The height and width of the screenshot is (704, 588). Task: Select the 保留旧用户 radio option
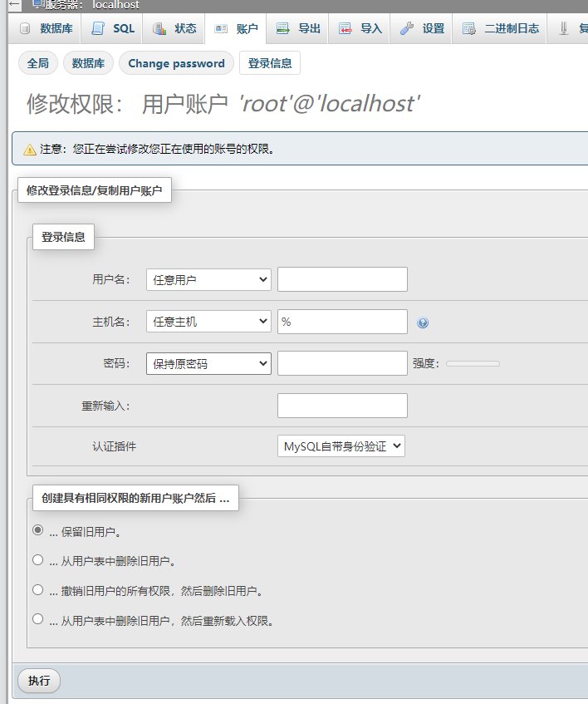(38, 530)
